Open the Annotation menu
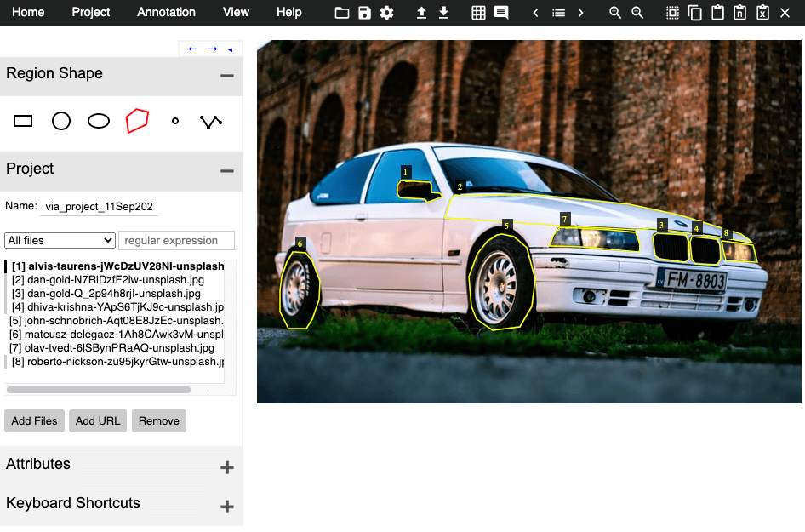 click(166, 12)
